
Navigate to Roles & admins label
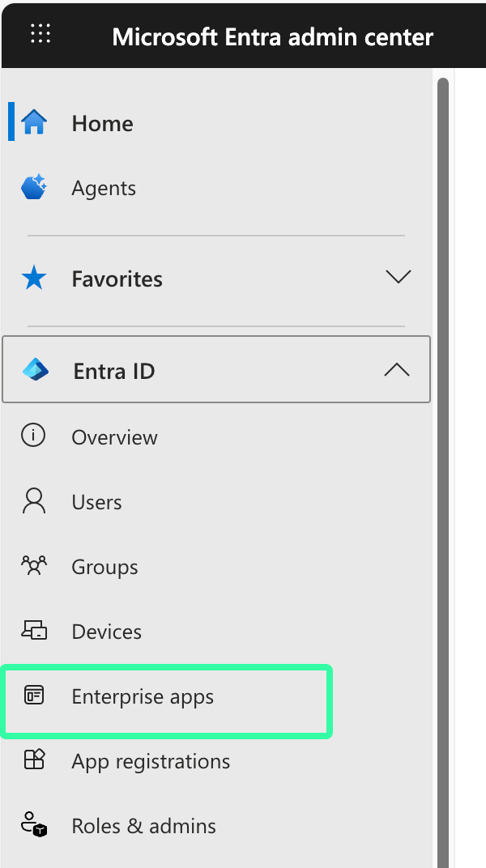143,826
